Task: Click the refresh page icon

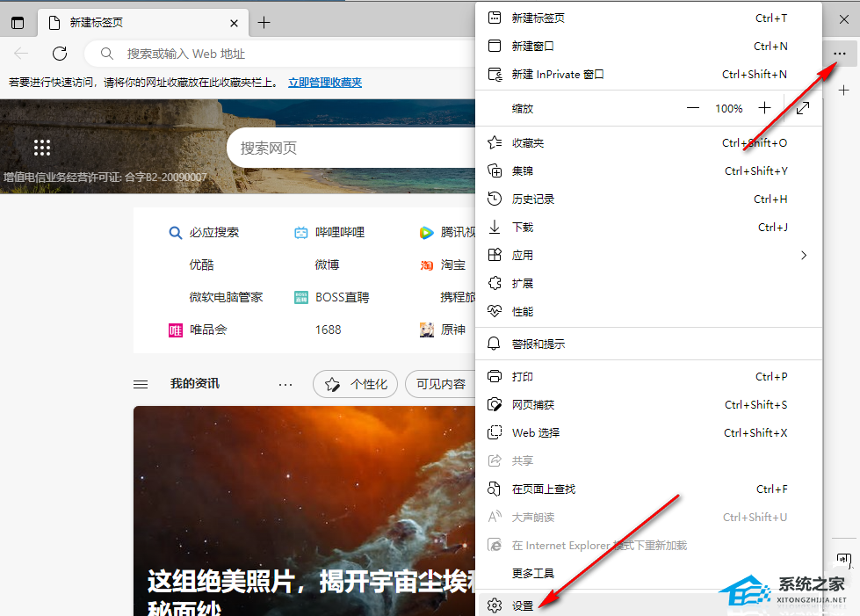Action: click(x=59, y=54)
